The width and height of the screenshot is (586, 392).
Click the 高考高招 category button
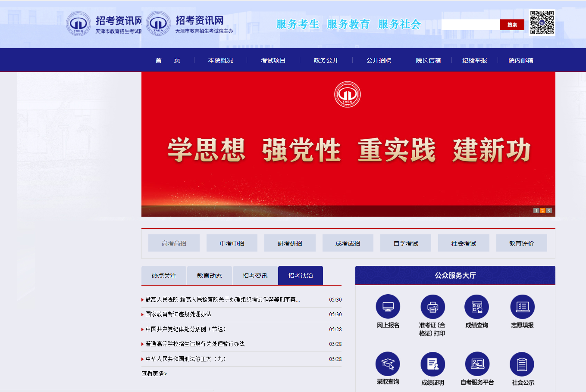click(x=174, y=243)
